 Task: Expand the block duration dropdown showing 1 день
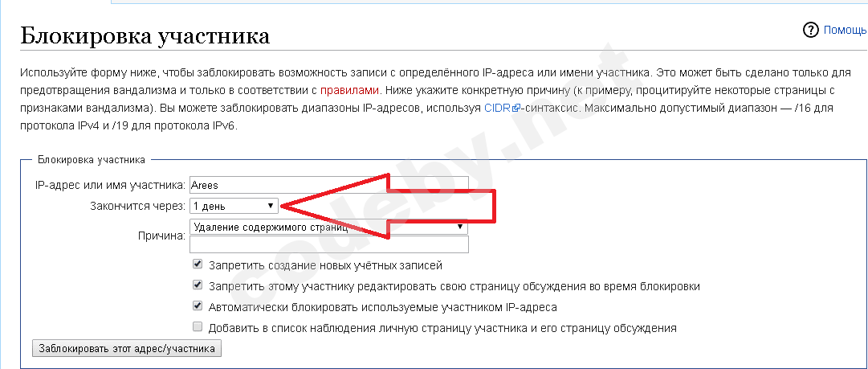click(234, 207)
